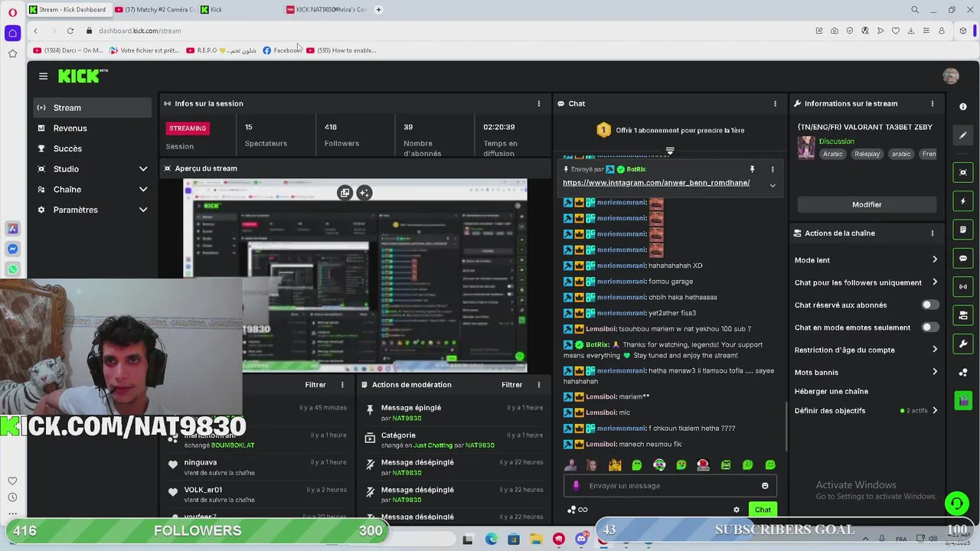Open Mode lent options arrow
980x551 pixels.
[934, 260]
